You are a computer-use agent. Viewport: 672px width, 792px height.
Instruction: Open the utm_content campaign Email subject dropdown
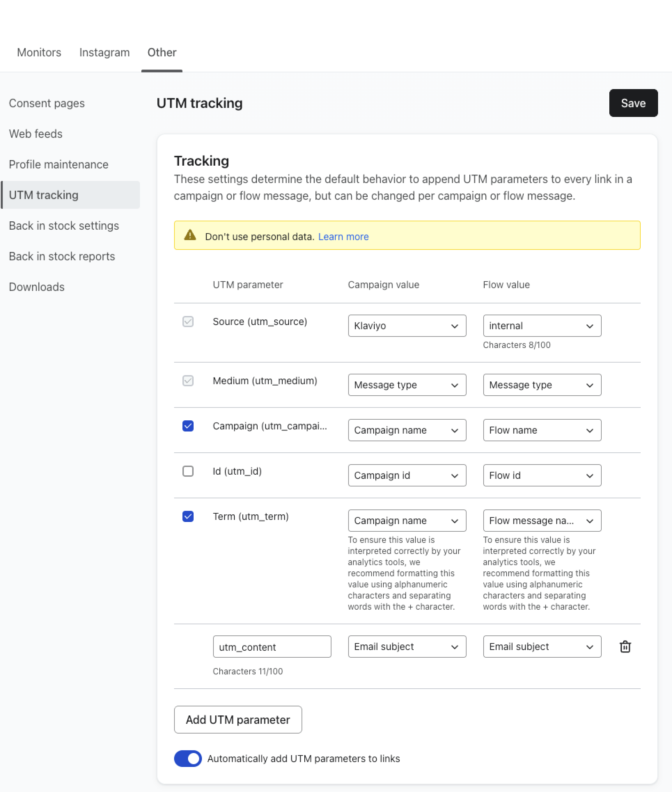tap(407, 647)
